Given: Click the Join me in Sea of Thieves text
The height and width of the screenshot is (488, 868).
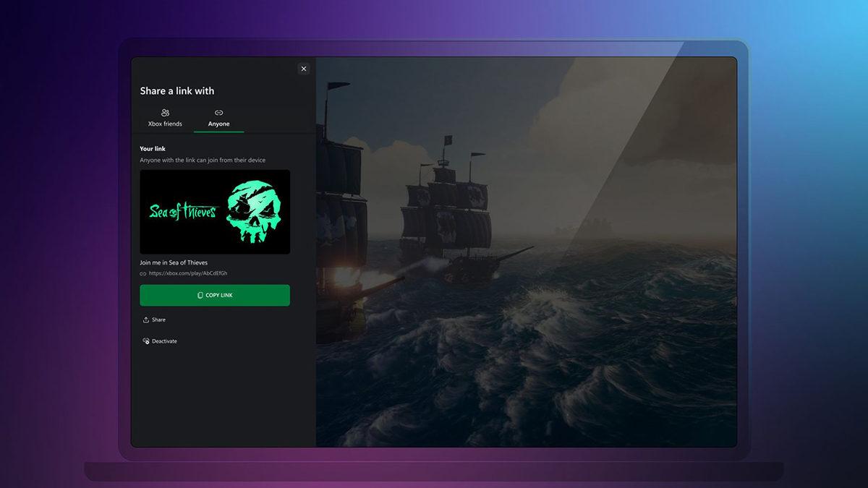Looking at the screenshot, I should pyautogui.click(x=173, y=262).
